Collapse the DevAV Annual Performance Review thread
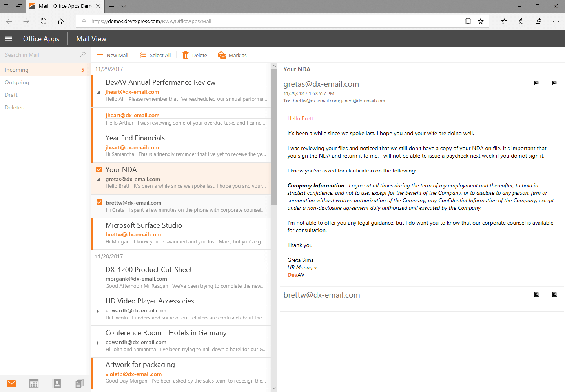 pyautogui.click(x=97, y=93)
